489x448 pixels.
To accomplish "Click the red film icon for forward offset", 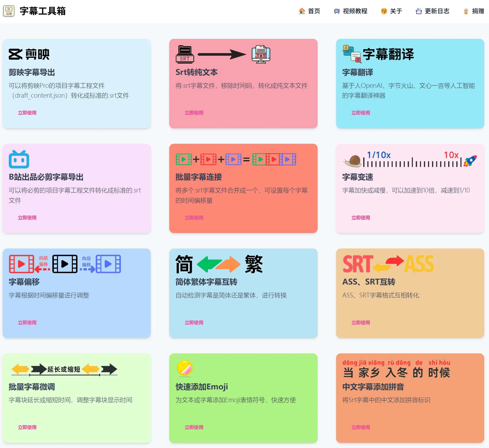I will 22,264.
